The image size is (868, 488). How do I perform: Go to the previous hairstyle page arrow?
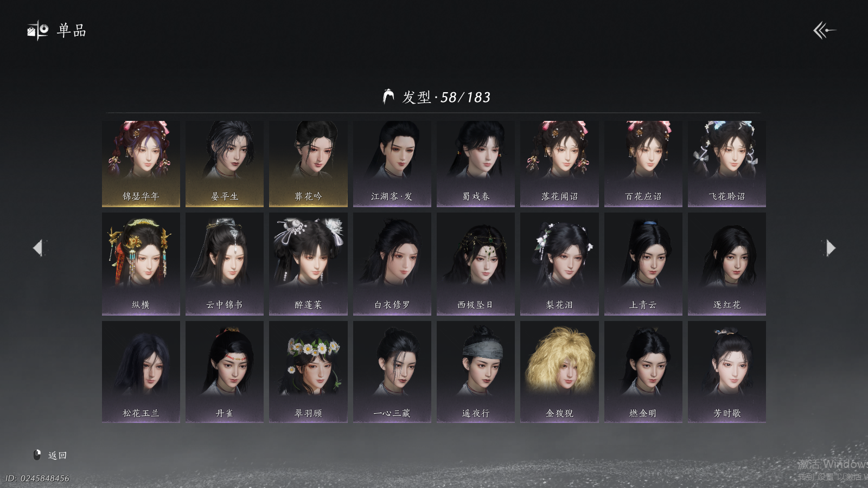(x=38, y=248)
